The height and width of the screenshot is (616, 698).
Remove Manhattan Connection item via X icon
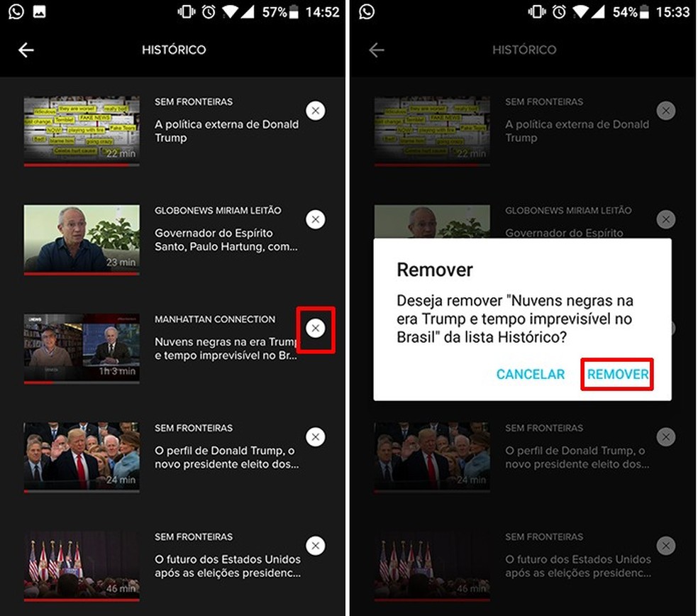pos(316,329)
